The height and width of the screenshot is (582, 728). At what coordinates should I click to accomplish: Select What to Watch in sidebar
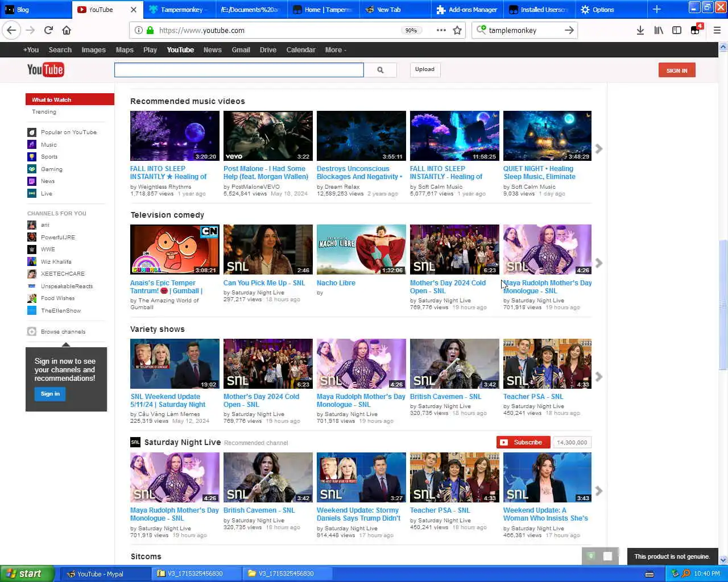(x=69, y=99)
